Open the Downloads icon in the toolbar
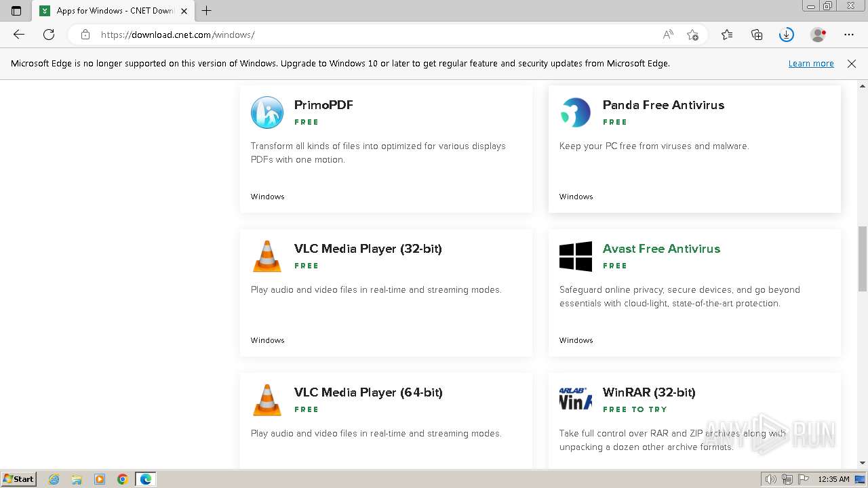 coord(787,35)
